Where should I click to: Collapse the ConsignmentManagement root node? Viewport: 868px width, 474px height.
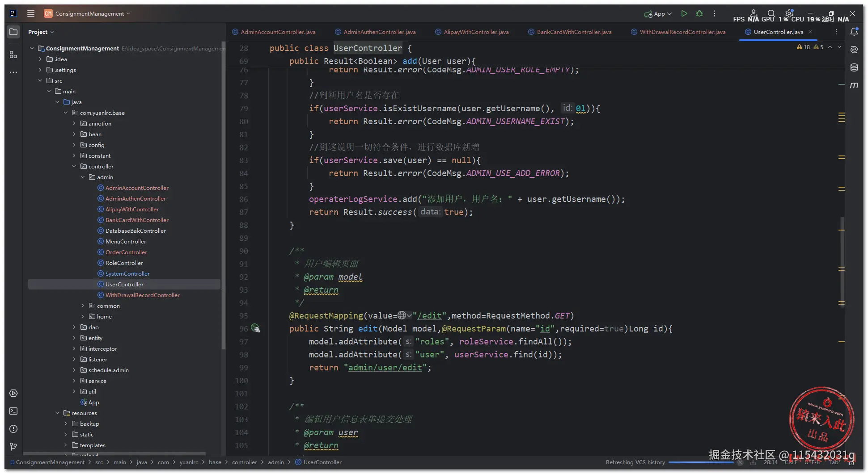[32, 48]
